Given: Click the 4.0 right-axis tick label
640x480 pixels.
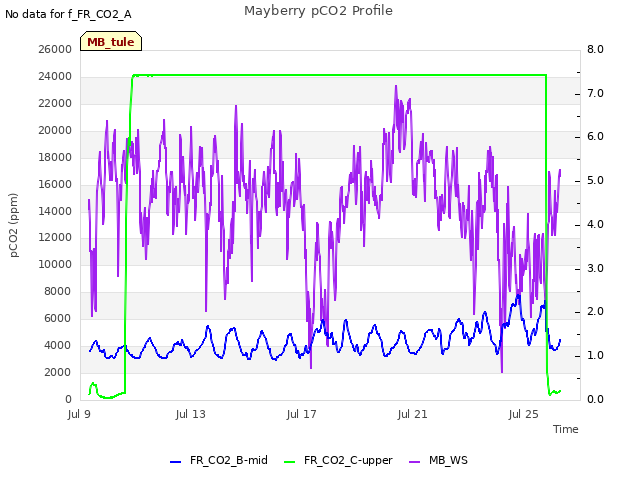Looking at the screenshot, I should 596,224.
